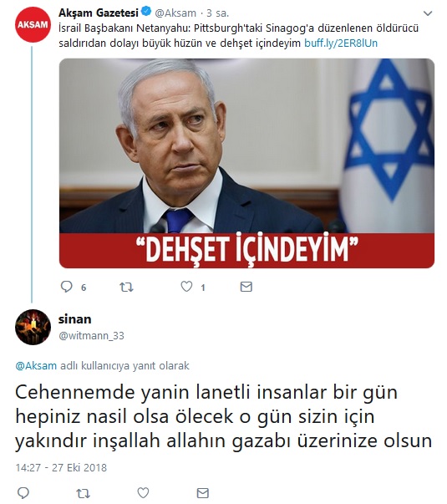Open sinan's profile picture
This screenshot has width=447, height=504.
[33, 327]
